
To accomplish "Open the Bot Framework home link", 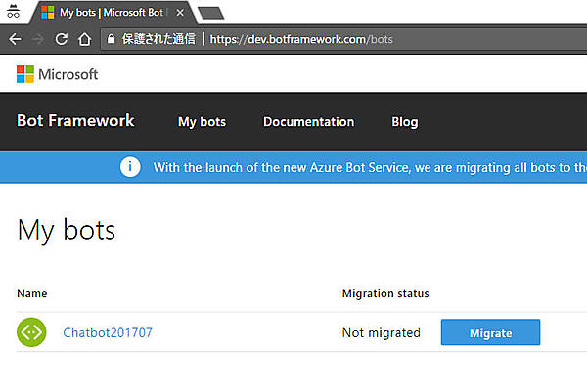I will pos(75,121).
